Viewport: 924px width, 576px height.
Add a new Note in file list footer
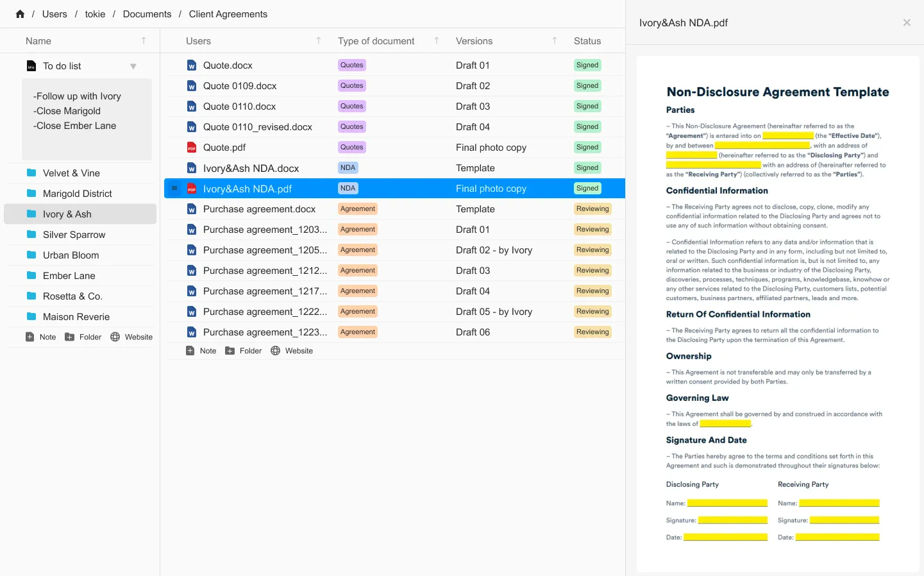[201, 351]
